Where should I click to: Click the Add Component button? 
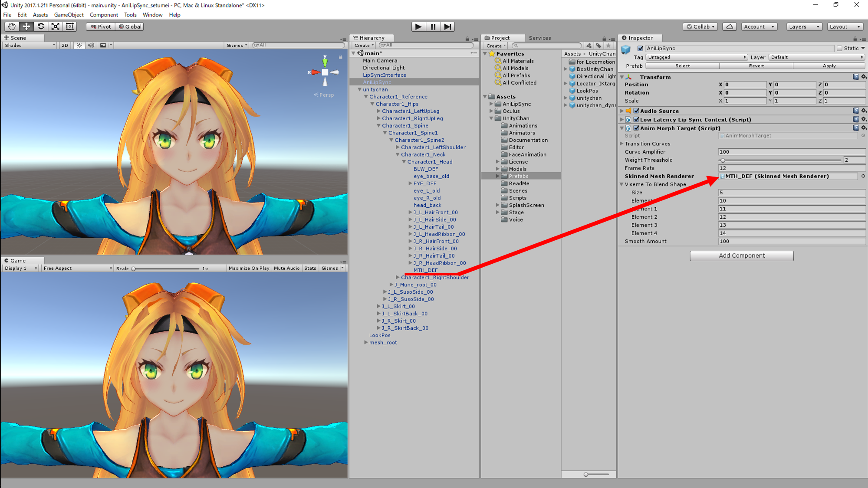pos(742,255)
